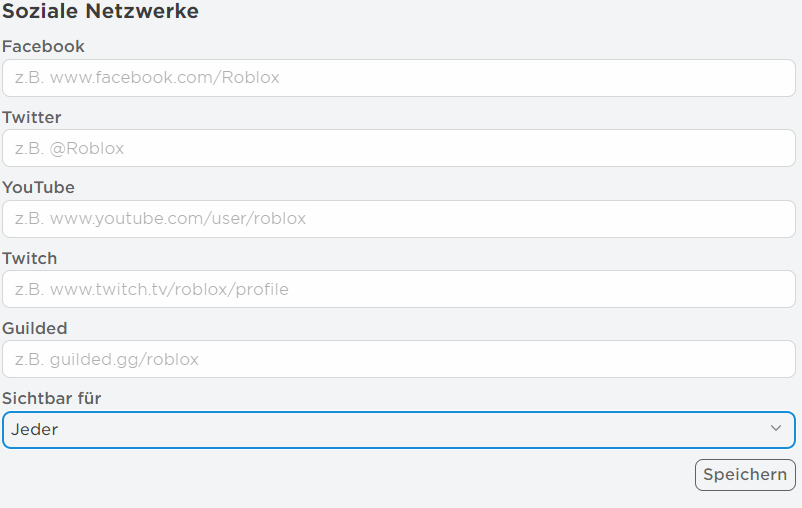The width and height of the screenshot is (802, 508).
Task: Click the YouTube field label
Action: [38, 187]
